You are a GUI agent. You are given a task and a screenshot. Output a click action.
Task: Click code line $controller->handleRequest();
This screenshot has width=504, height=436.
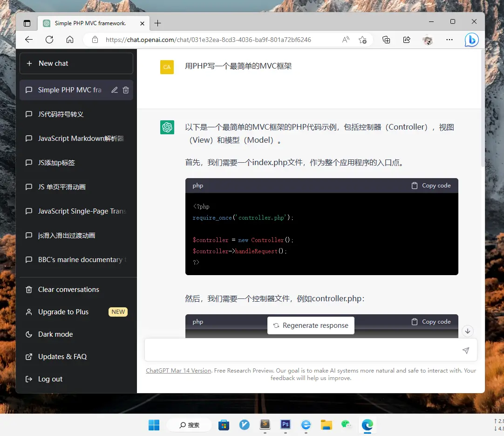tap(239, 251)
